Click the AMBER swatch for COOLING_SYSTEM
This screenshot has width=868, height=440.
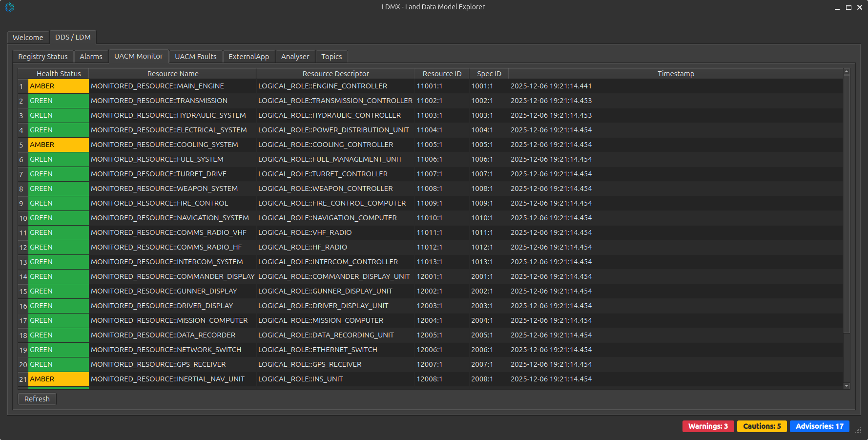tap(58, 145)
